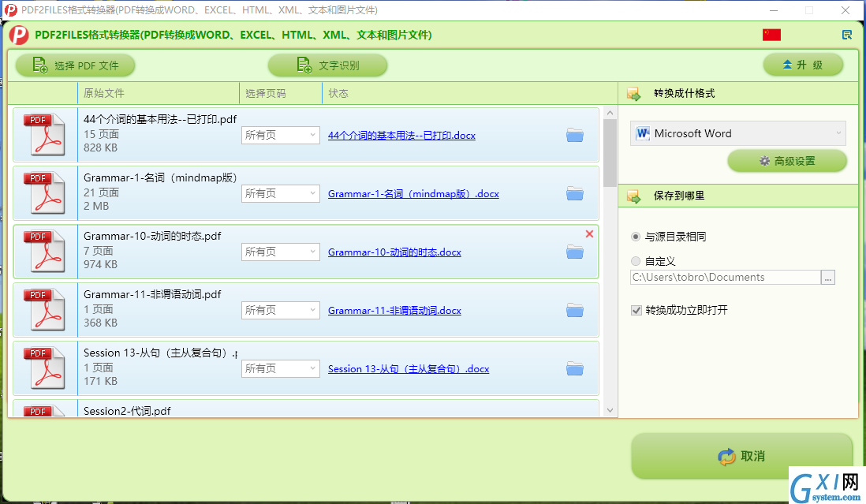866x504 pixels.
Task: Click the scrollbar down arrow
Action: coord(610,410)
